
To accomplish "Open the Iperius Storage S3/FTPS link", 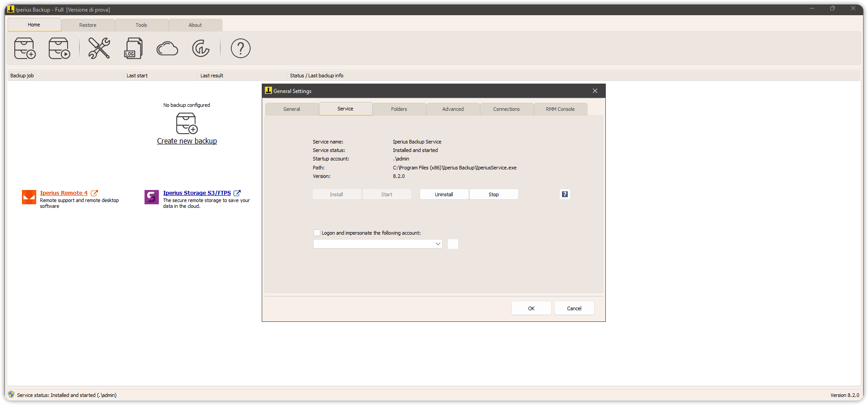I will point(197,193).
